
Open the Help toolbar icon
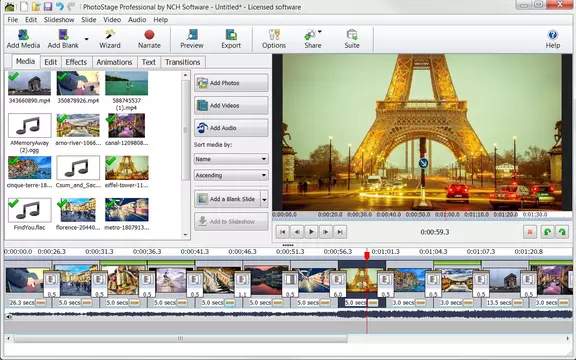click(x=552, y=39)
